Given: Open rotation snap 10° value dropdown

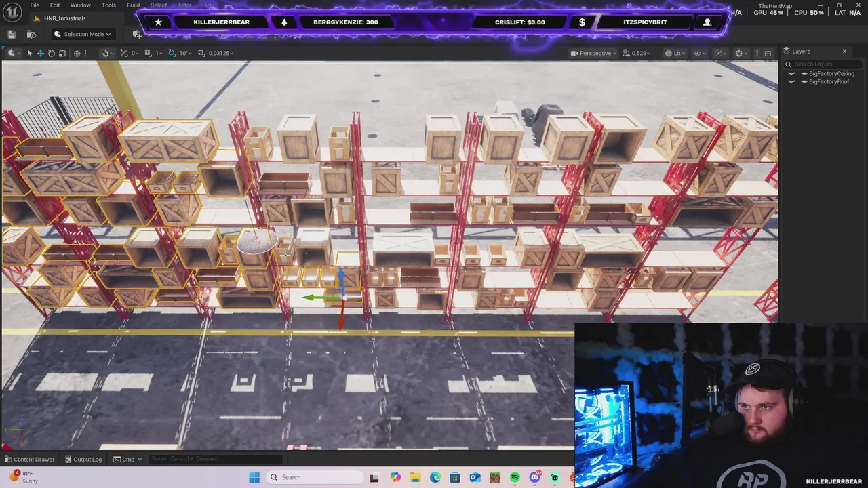Looking at the screenshot, I should pyautogui.click(x=186, y=53).
